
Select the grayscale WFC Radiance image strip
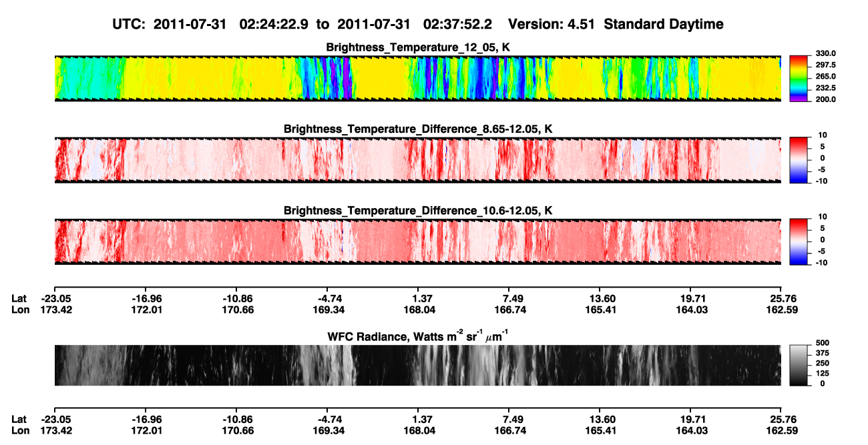418,366
